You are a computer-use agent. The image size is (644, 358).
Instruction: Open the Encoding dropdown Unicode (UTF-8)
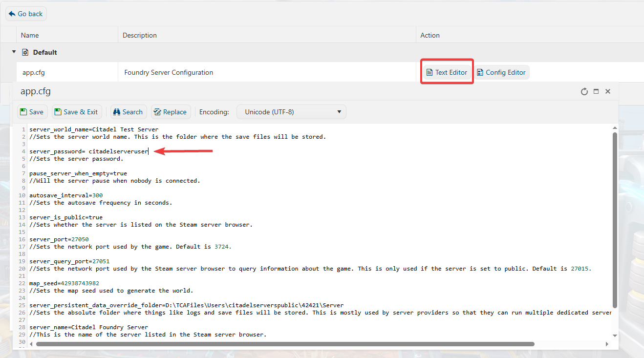pos(291,112)
